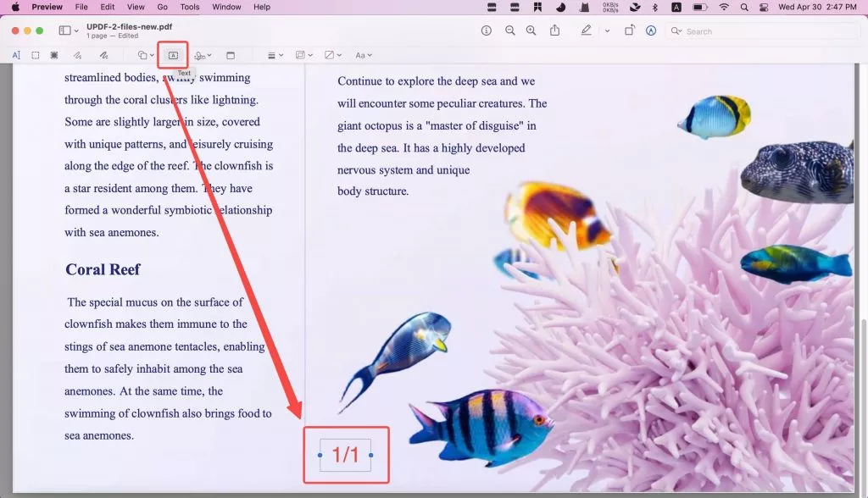Select the Sketch tool
This screenshot has width=868, height=498.
tap(78, 54)
